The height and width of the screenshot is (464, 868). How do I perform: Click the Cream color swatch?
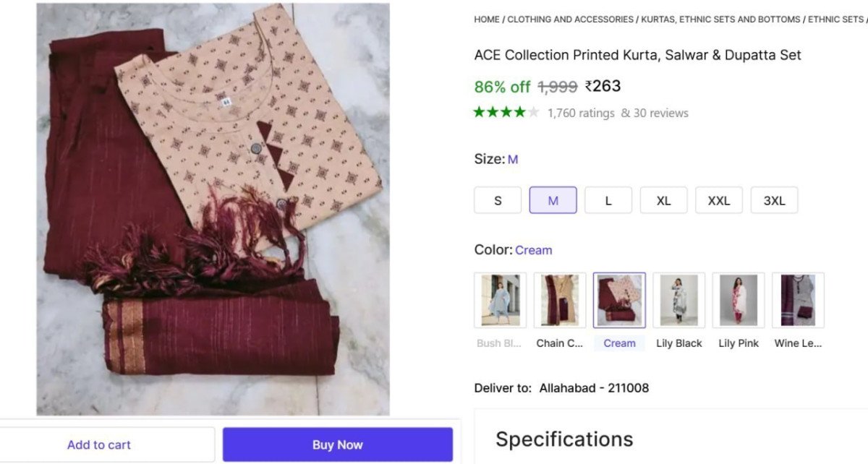(x=619, y=299)
